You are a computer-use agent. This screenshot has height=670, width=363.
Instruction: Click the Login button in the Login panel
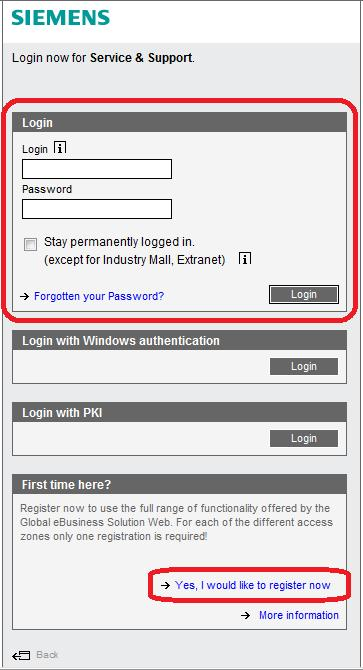pos(304,294)
